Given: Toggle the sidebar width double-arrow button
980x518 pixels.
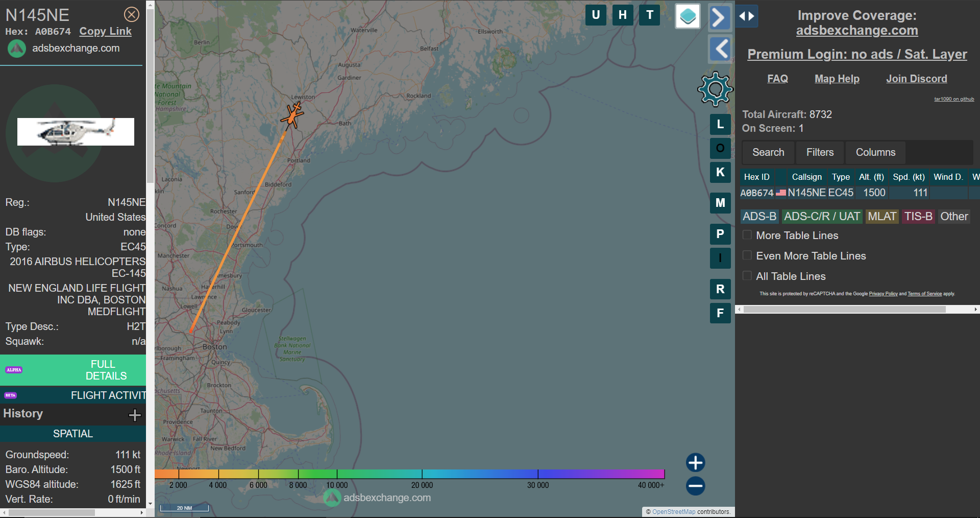Looking at the screenshot, I should 747,16.
